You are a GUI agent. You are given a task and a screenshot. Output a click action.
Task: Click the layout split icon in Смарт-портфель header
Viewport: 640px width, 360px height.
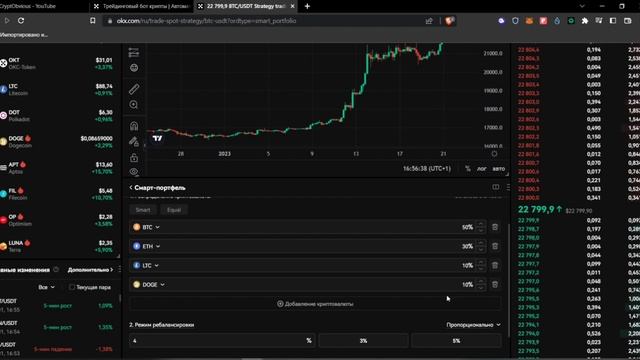[496, 187]
